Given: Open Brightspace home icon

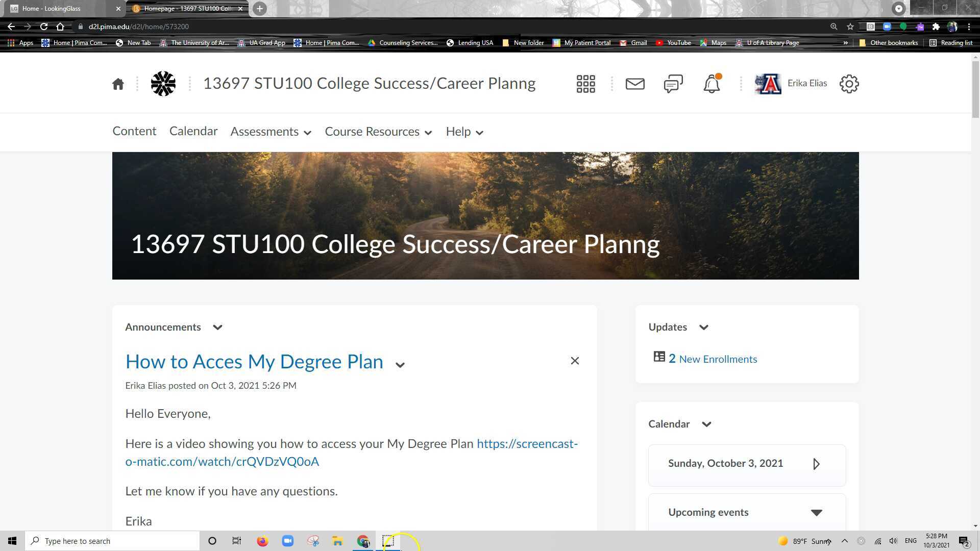Looking at the screenshot, I should click(x=118, y=83).
